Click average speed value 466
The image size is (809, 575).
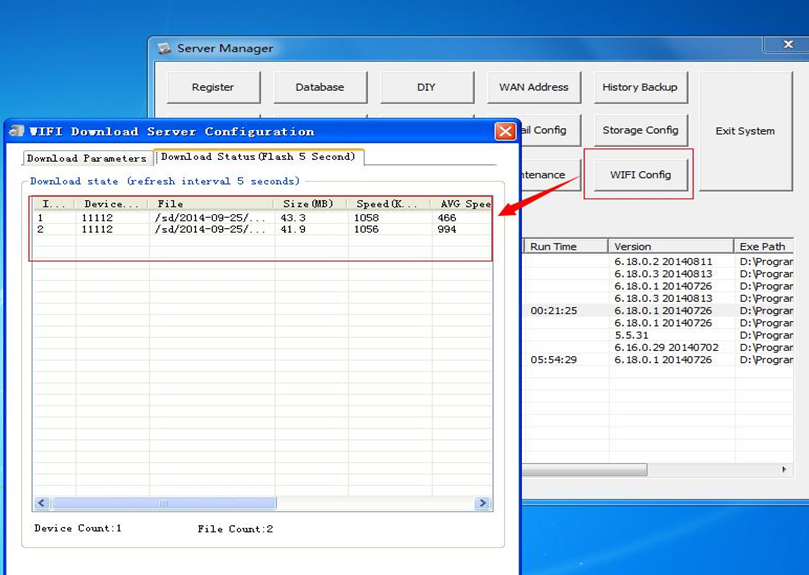447,218
